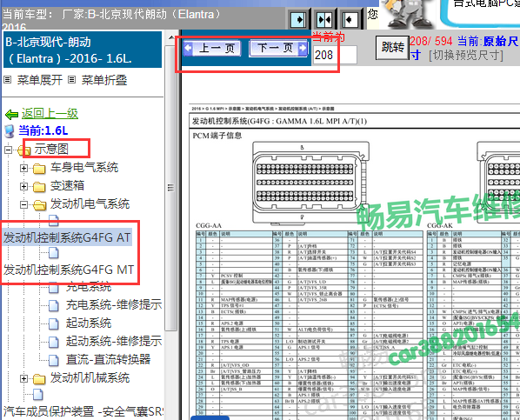The height and width of the screenshot is (420, 520).
Task: Click the page number field showing 208
Action: pyautogui.click(x=335, y=55)
